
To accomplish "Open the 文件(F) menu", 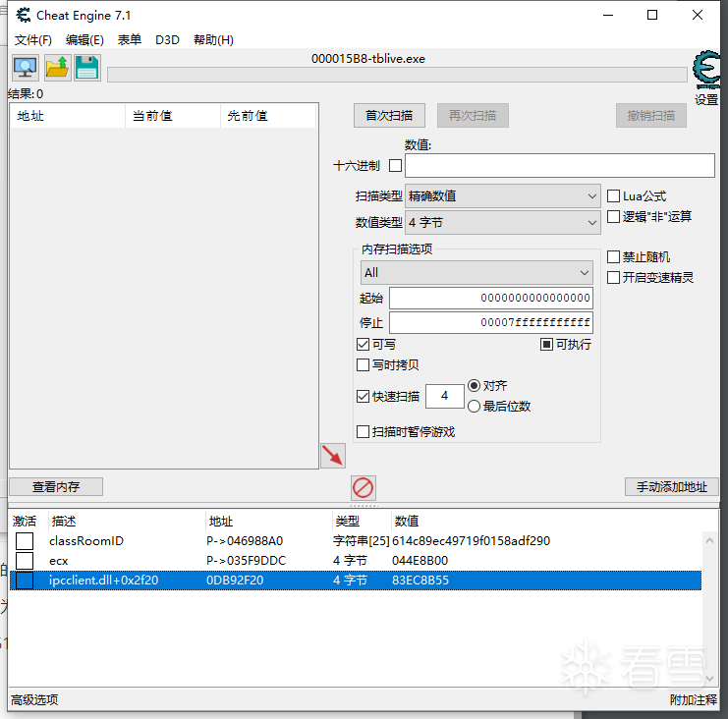I will pyautogui.click(x=33, y=40).
